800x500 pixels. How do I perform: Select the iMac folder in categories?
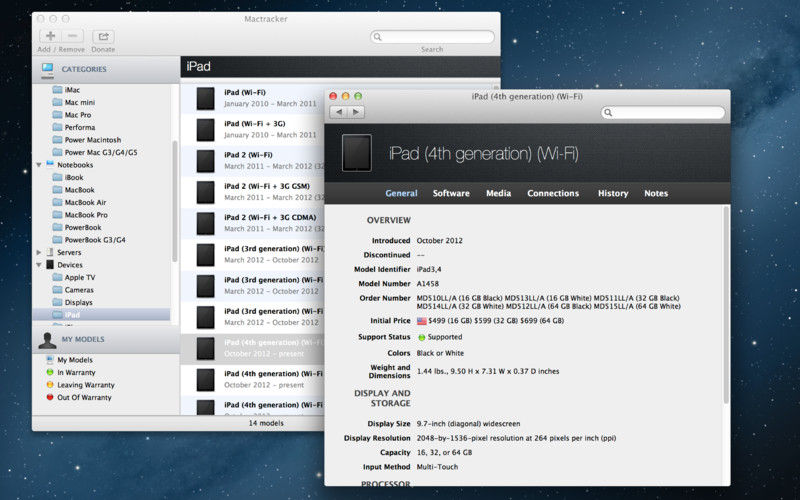(x=66, y=90)
